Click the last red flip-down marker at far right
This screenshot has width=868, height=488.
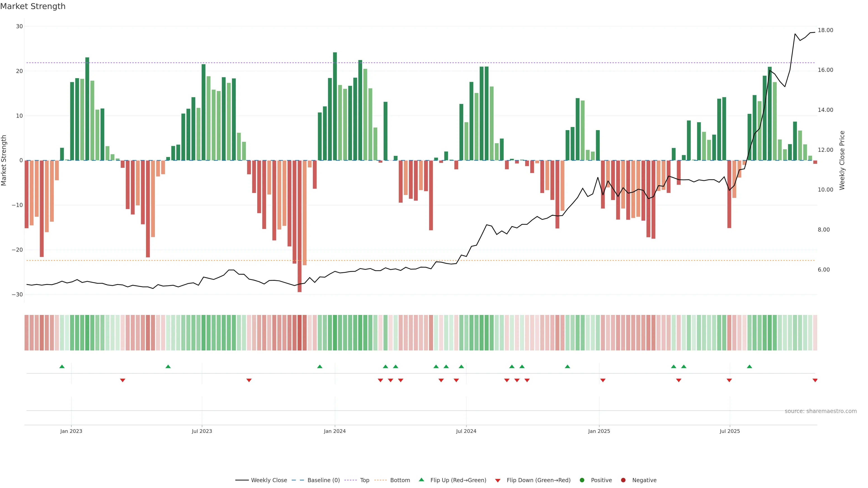tap(815, 380)
